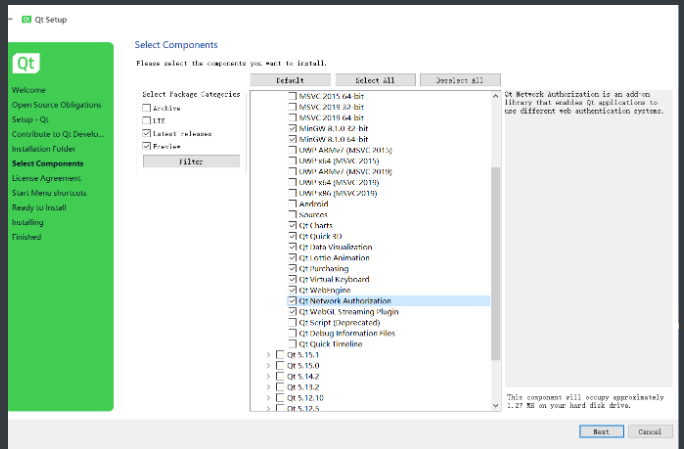
Task: Uncheck the Qt Purchasing component
Action: click(x=293, y=268)
